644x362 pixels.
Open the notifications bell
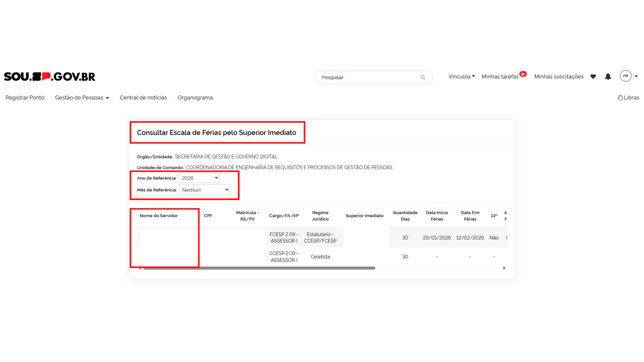[x=608, y=76]
